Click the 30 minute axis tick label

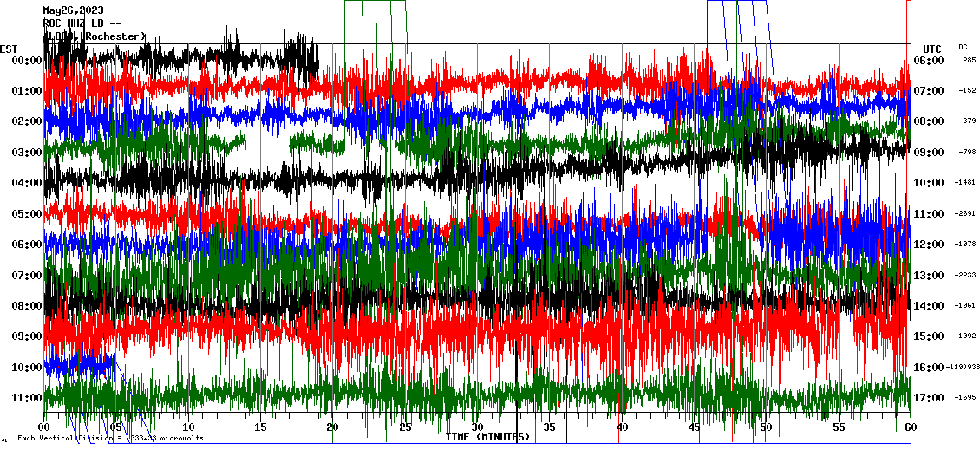tap(477, 427)
